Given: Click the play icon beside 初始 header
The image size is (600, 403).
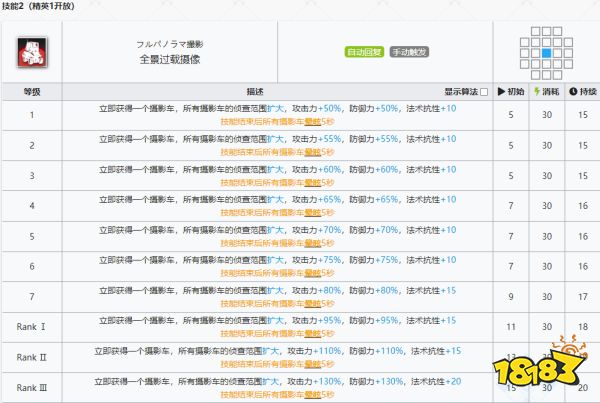Looking at the screenshot, I should (x=501, y=91).
